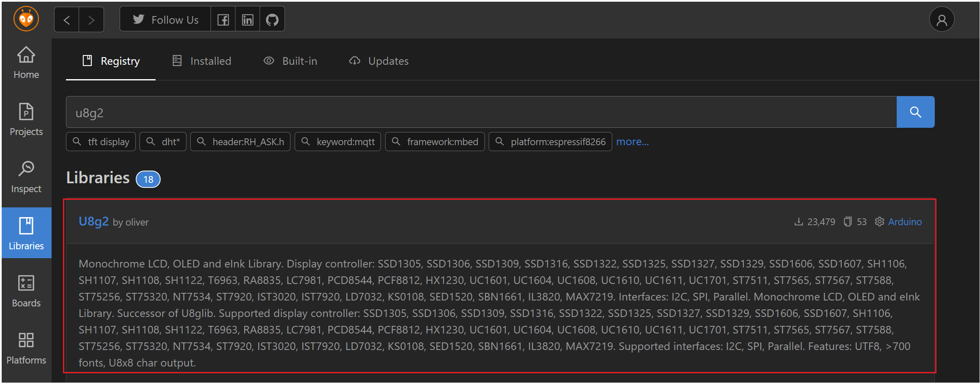Switch to the Updates tab
The width and height of the screenshot is (980, 383).
click(x=379, y=61)
